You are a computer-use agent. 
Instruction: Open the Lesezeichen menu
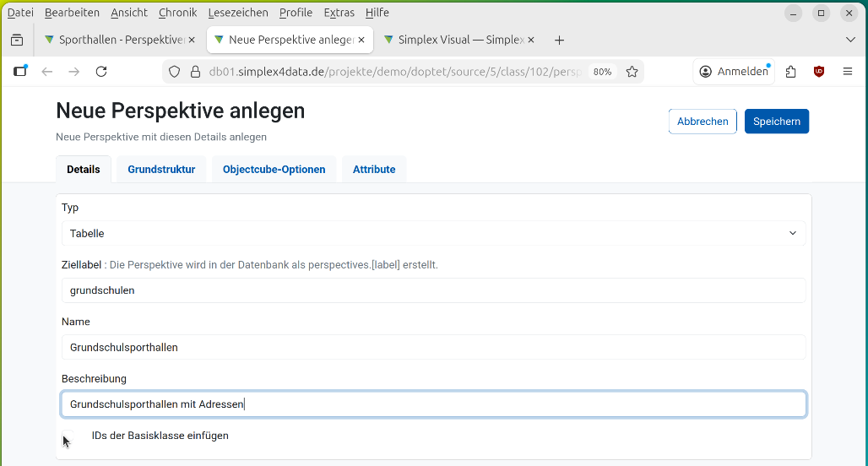239,13
